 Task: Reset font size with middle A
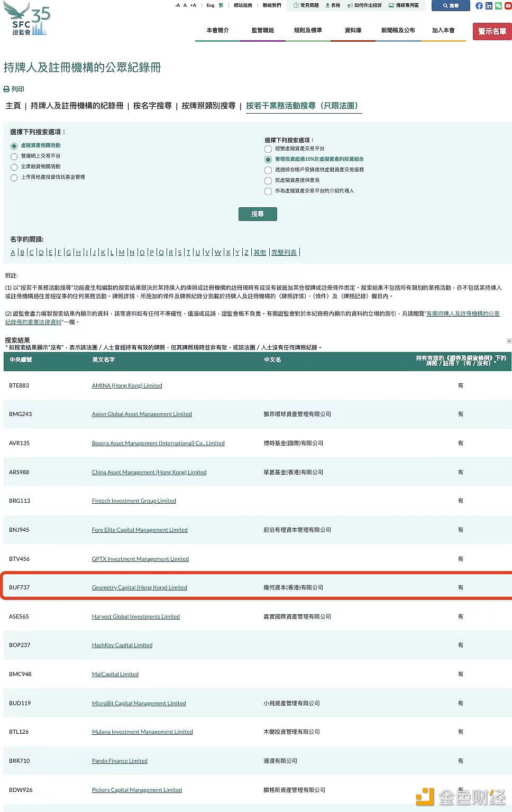[185, 5]
